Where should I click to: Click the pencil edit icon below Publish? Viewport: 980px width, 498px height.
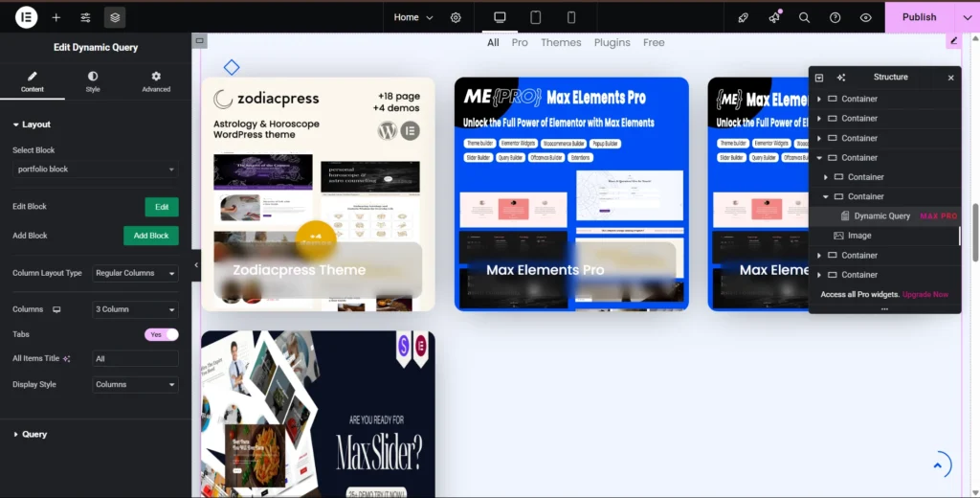[x=954, y=41]
